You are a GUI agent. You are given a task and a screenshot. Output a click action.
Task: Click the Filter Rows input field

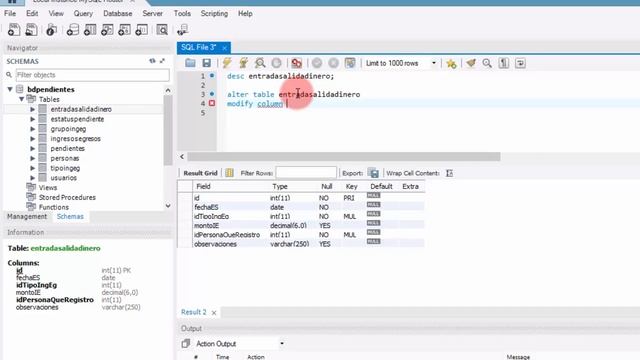(306, 173)
